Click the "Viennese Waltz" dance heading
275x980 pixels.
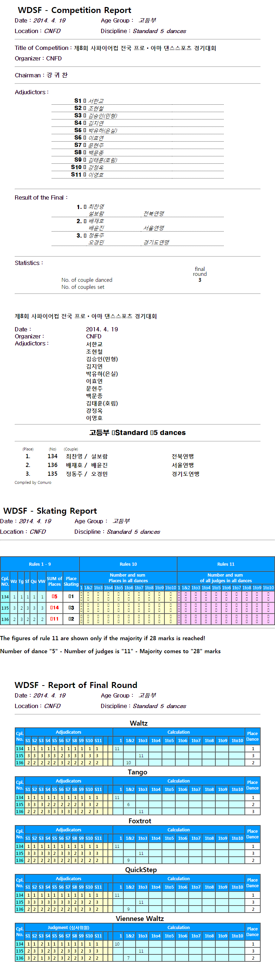(x=139, y=919)
